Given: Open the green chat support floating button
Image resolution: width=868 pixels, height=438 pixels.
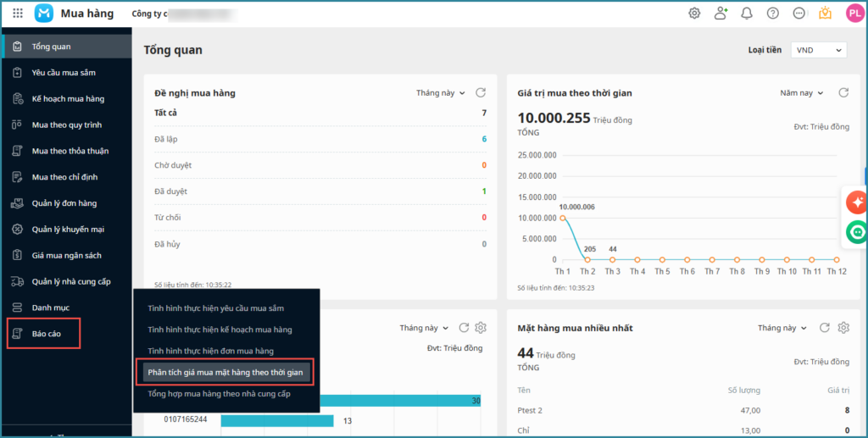Looking at the screenshot, I should click(x=858, y=232).
